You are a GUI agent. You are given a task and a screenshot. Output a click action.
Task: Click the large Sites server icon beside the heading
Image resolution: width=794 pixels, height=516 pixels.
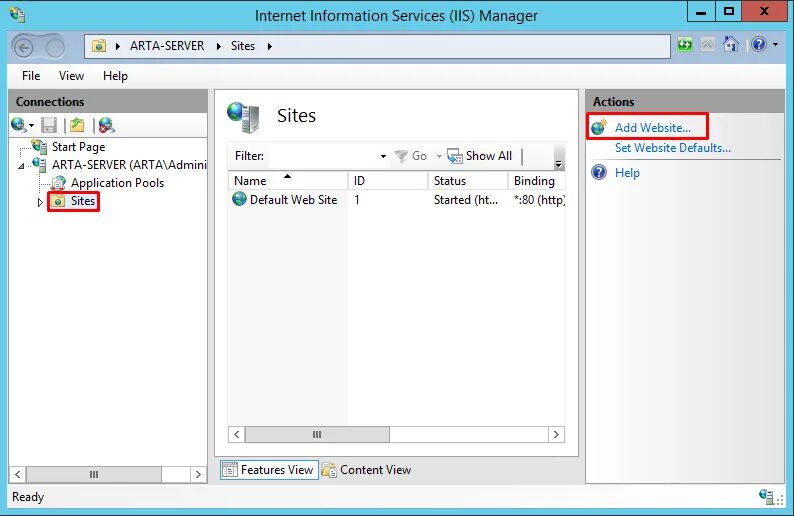[243, 117]
